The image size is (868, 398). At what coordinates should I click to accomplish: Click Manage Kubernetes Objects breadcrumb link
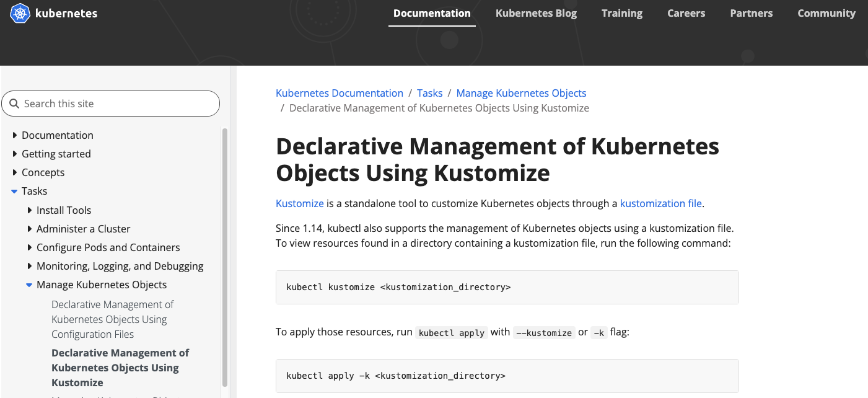[x=522, y=93]
